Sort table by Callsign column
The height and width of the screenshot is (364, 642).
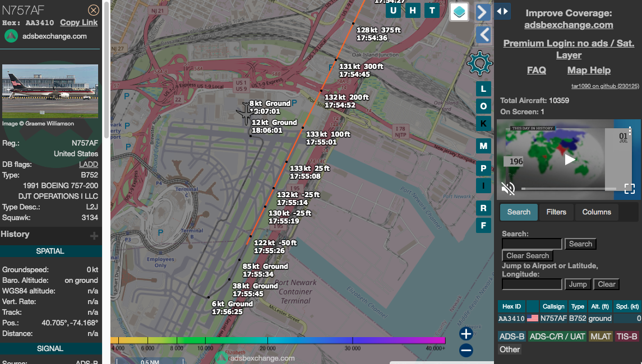point(553,306)
